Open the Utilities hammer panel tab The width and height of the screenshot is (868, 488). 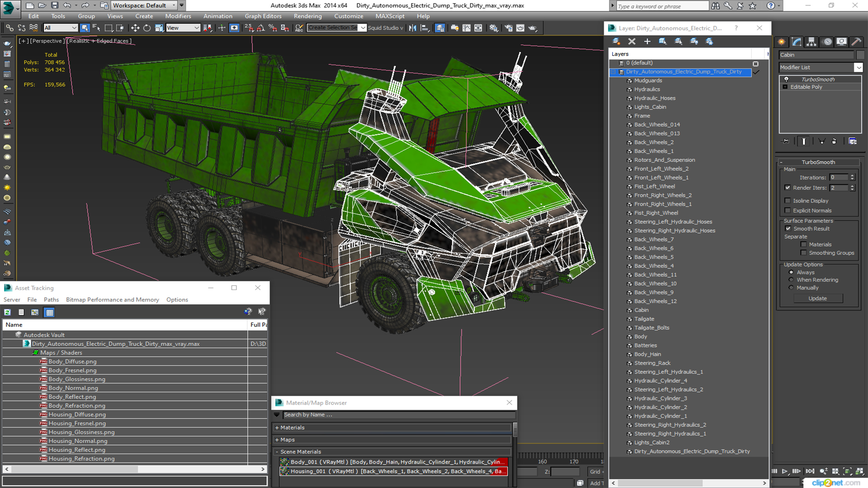pyautogui.click(x=857, y=42)
